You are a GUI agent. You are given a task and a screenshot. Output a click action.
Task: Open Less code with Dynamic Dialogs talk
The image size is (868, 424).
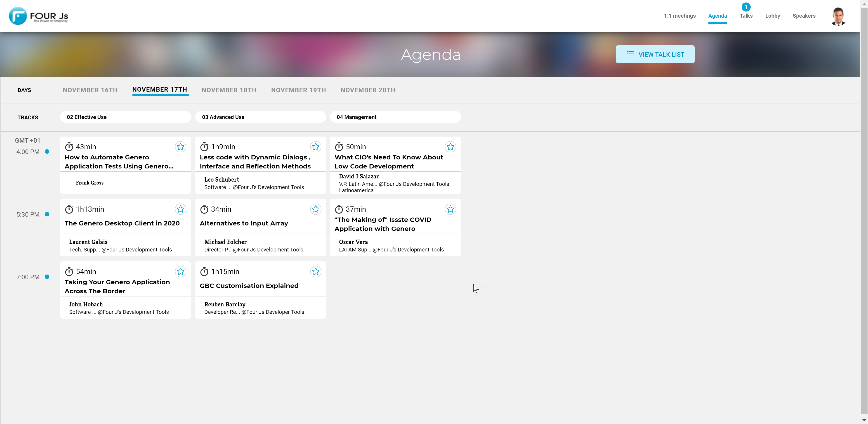click(x=255, y=162)
